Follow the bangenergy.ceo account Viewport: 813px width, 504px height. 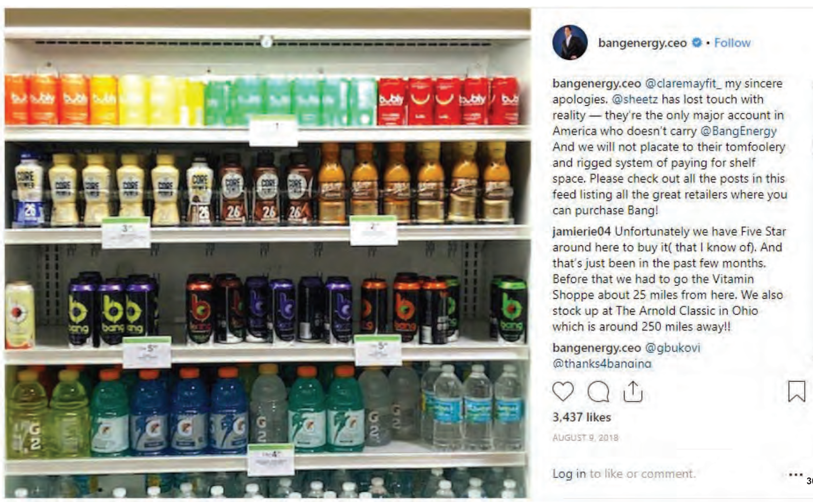(732, 43)
